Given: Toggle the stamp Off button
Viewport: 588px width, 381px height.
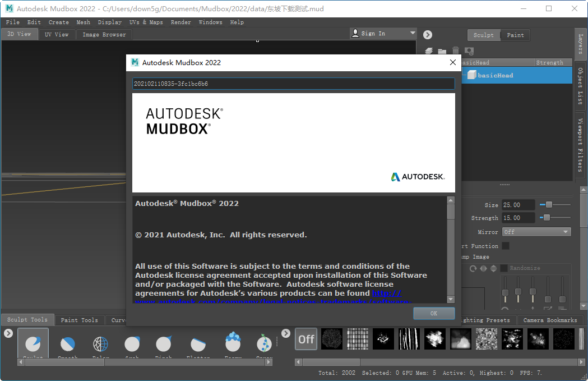Looking at the screenshot, I should (x=305, y=339).
